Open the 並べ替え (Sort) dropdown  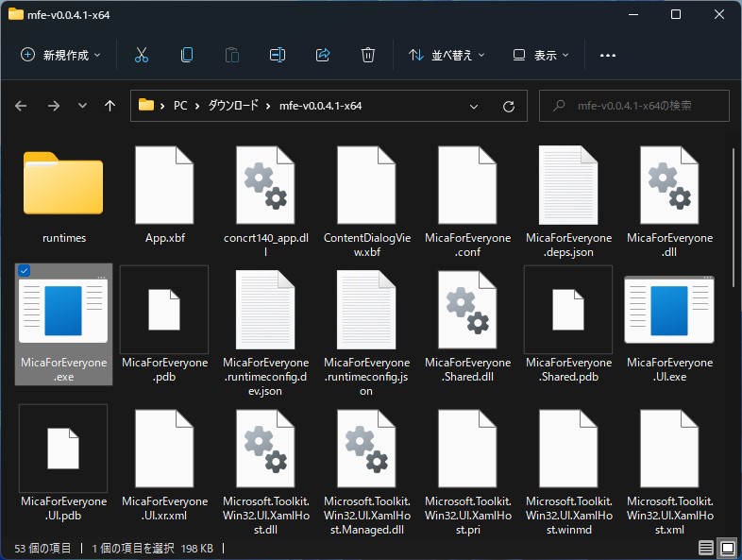[x=447, y=55]
